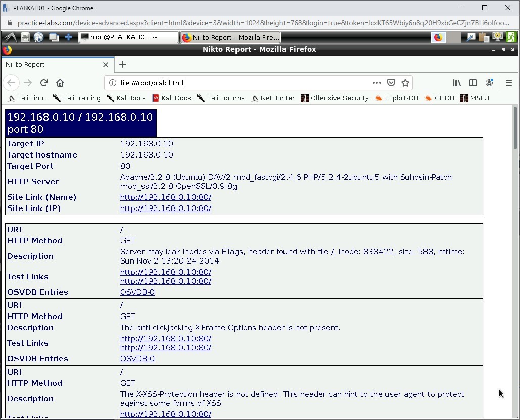520x420 pixels.
Task: Bookmark this page with the star icon
Action: [x=405, y=83]
